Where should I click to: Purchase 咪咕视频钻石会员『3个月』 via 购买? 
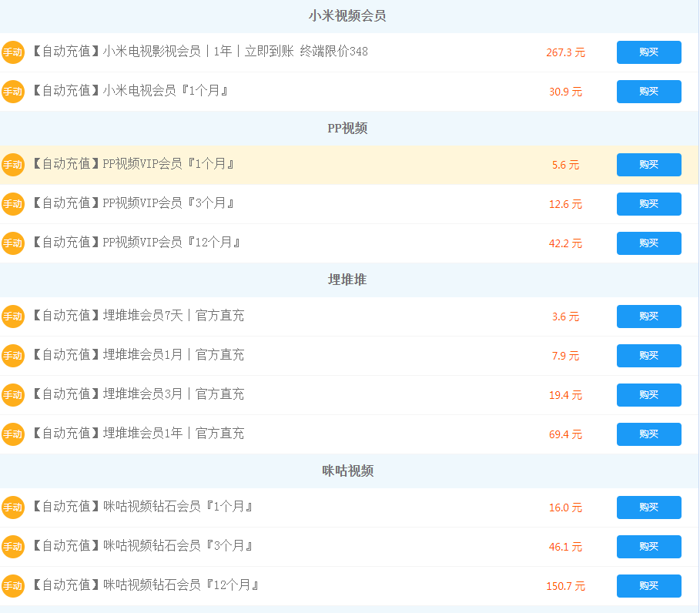point(648,547)
